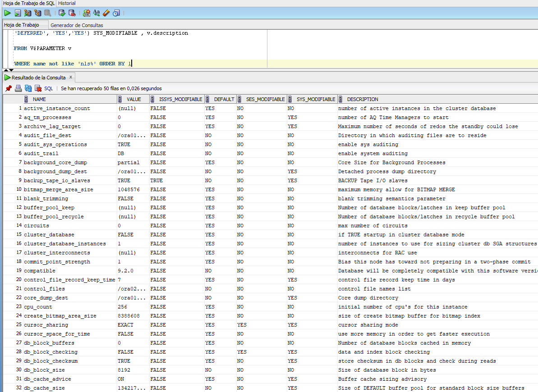538x392 pixels.
Task: Run the SQL statement with green play icon
Action: click(x=8, y=13)
